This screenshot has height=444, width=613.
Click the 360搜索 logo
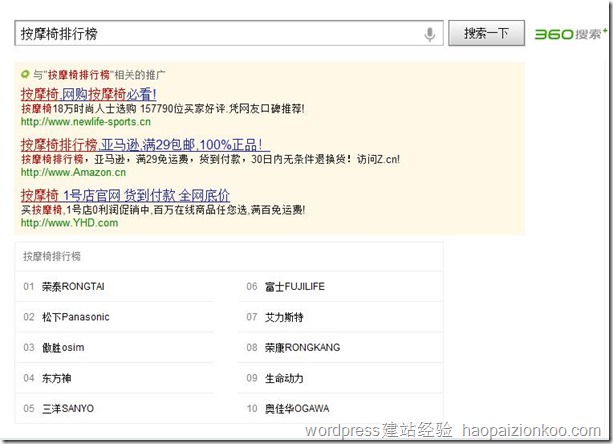[x=570, y=34]
